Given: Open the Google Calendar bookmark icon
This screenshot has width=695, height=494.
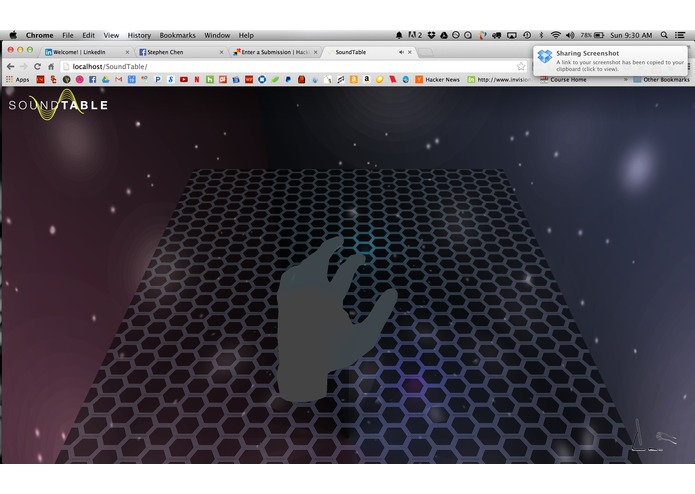Looking at the screenshot, I should (x=132, y=80).
